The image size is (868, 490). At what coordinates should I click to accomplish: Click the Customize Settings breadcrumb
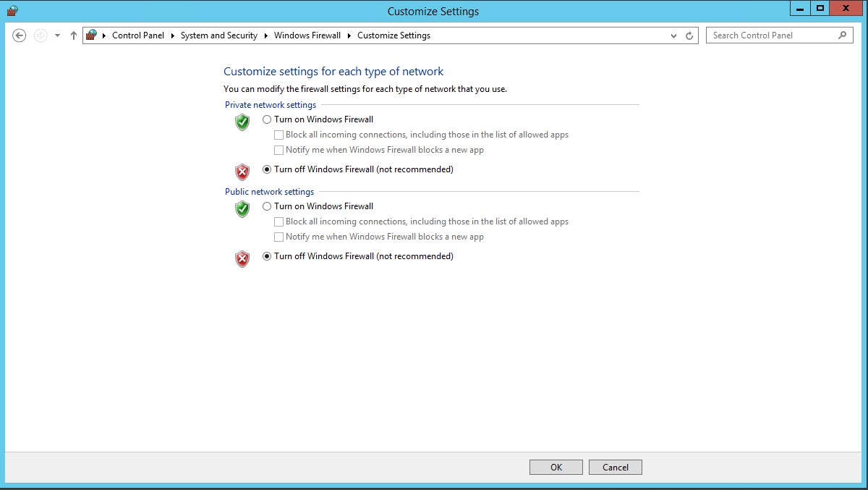pyautogui.click(x=393, y=35)
